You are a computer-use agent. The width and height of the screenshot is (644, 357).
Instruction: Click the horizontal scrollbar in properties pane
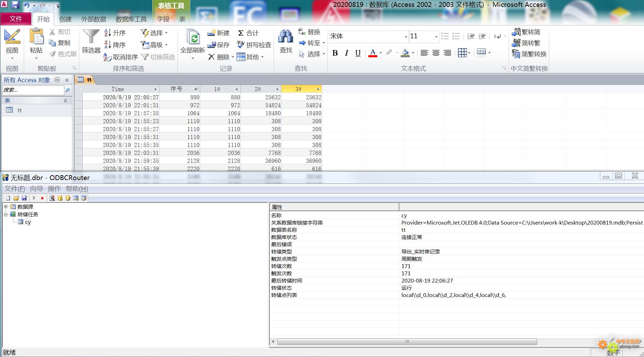(x=407, y=341)
